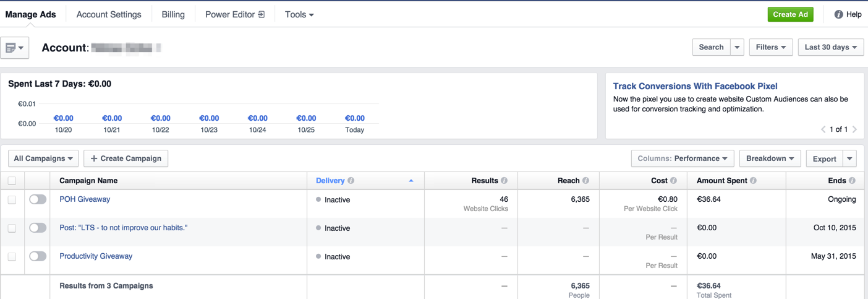Click the info icon next to Reach
The width and height of the screenshot is (868, 299).
(x=585, y=181)
